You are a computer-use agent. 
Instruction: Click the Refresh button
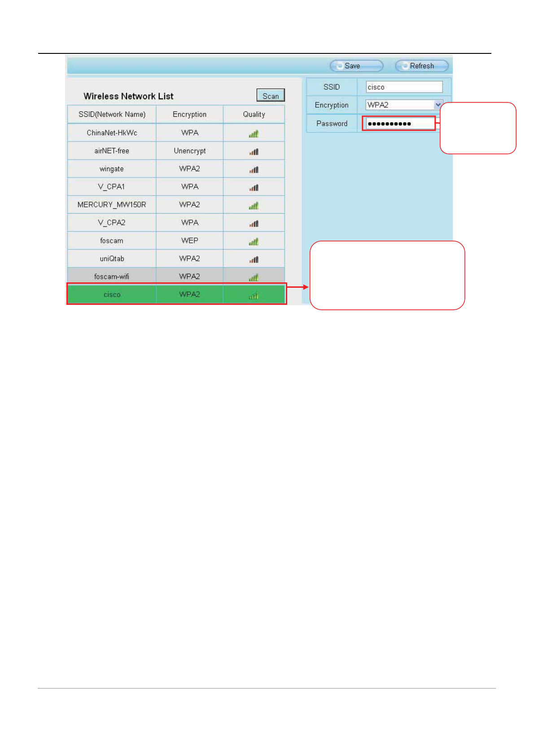click(x=421, y=66)
